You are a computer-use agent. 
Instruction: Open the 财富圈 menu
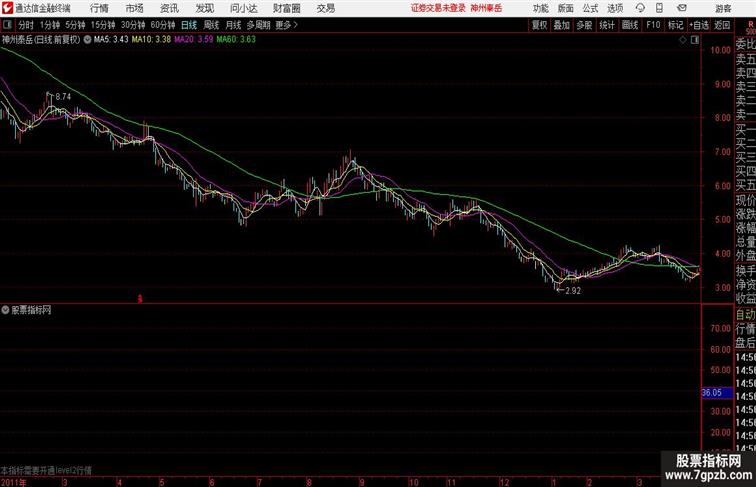pyautogui.click(x=286, y=8)
